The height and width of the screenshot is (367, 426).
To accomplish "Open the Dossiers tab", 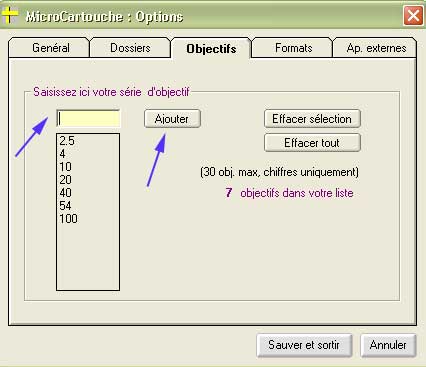I will pyautogui.click(x=130, y=48).
